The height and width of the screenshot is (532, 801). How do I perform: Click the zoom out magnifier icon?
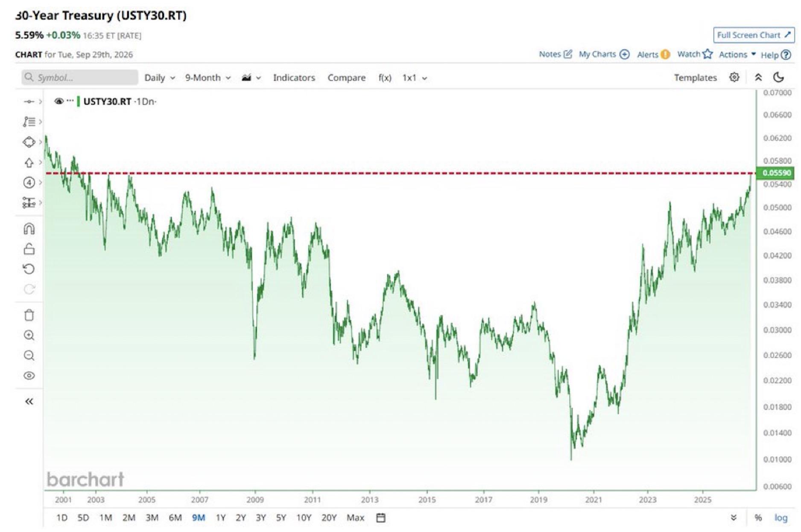point(29,355)
